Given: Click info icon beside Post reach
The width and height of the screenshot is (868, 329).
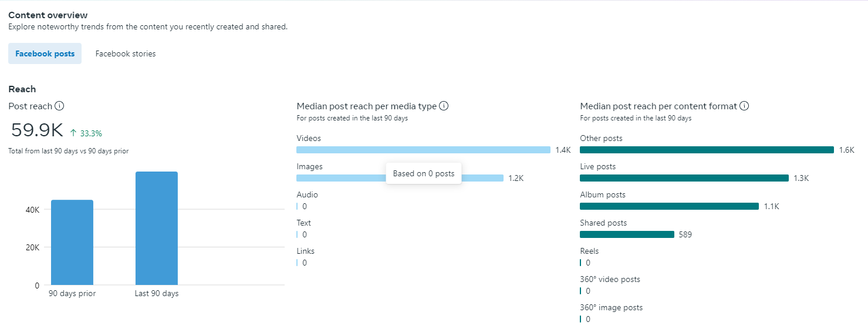Looking at the screenshot, I should tap(59, 106).
